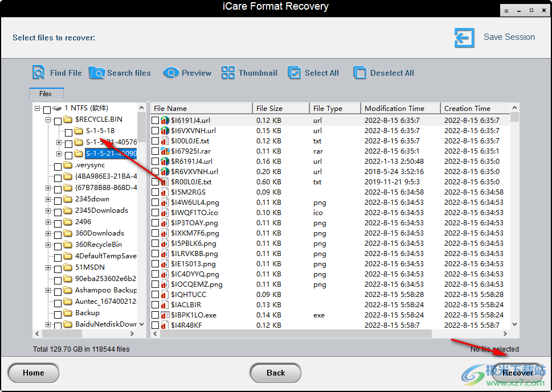Click the Save Session link
Screen dimensions: 552x392
(509, 37)
